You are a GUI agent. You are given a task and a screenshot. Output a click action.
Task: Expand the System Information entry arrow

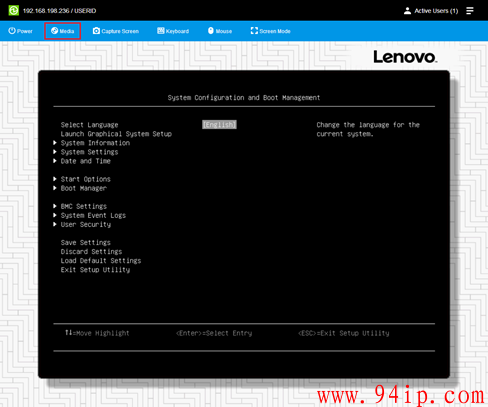[x=55, y=143]
